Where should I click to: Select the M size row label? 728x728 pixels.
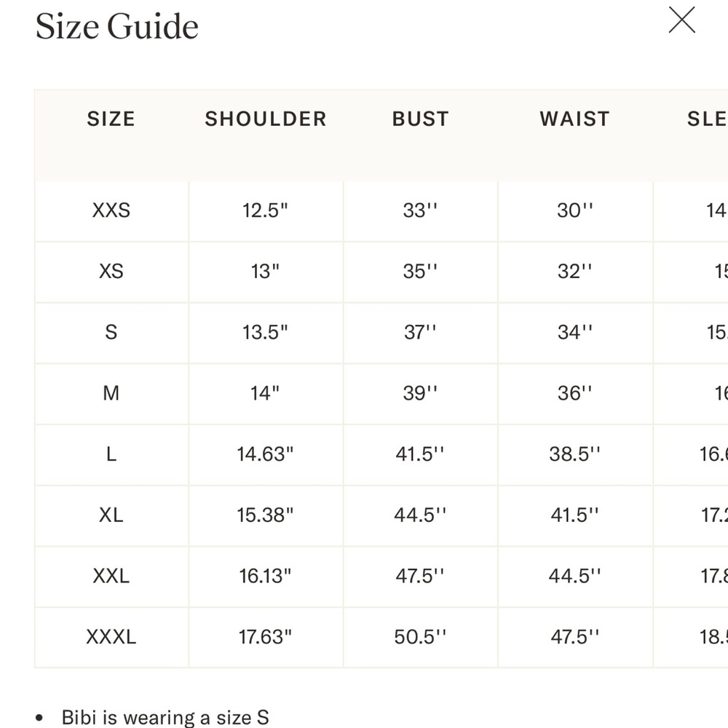coord(111,393)
